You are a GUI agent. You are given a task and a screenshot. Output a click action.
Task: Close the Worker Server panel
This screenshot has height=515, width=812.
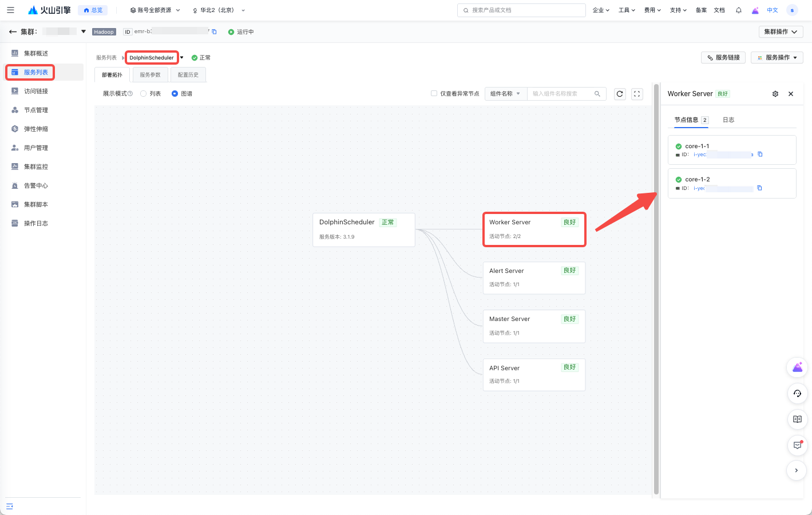tap(791, 94)
